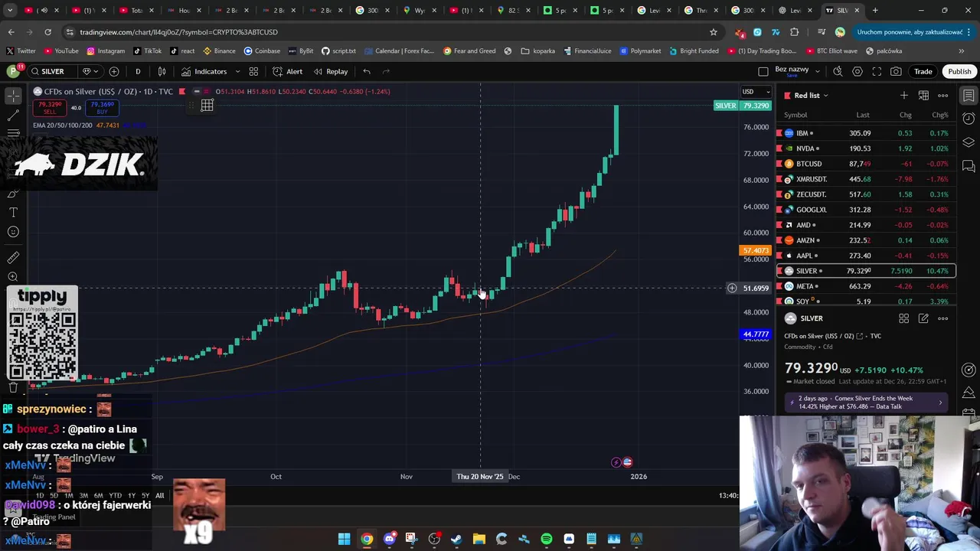The height and width of the screenshot is (551, 980).
Task: Create an Alert from the top toolbar
Action: (288, 71)
